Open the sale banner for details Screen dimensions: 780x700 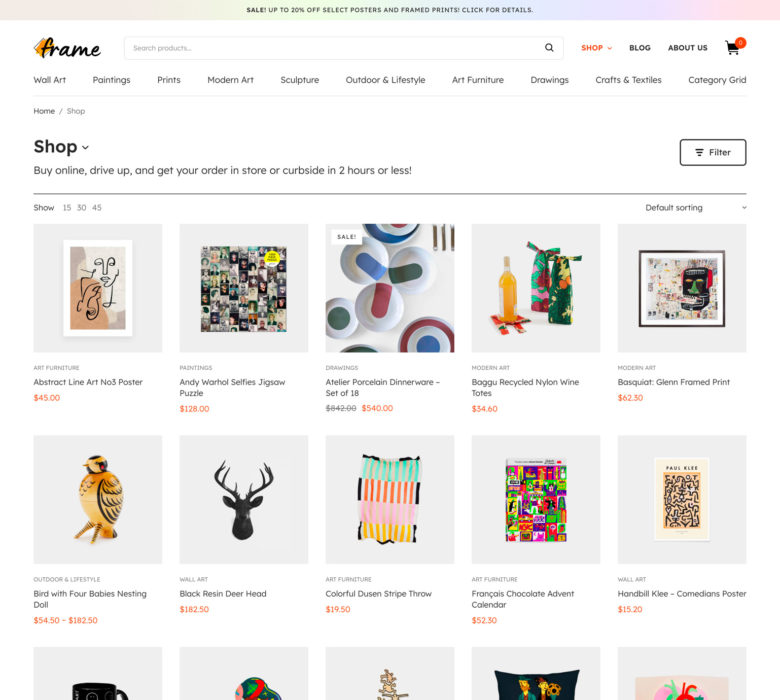390,10
